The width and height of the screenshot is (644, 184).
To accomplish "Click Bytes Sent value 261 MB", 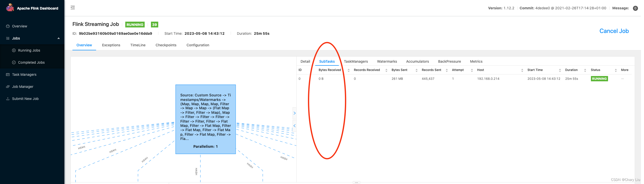I will click(397, 79).
